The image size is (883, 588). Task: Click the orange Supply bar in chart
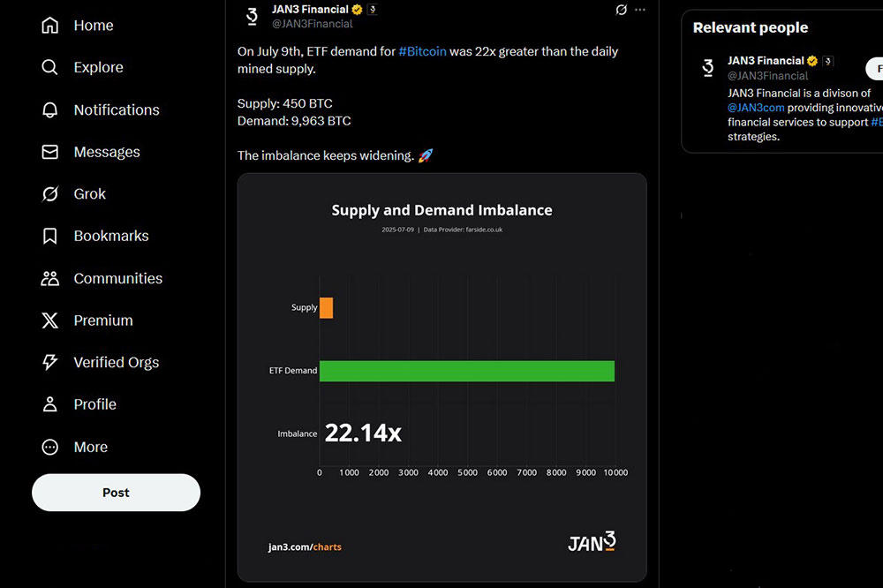[x=326, y=308]
